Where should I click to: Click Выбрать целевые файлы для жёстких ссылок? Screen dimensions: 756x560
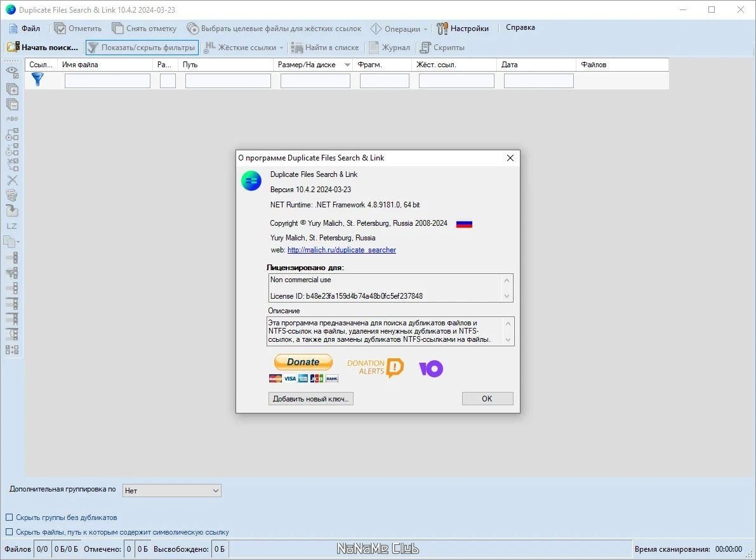pyautogui.click(x=274, y=29)
